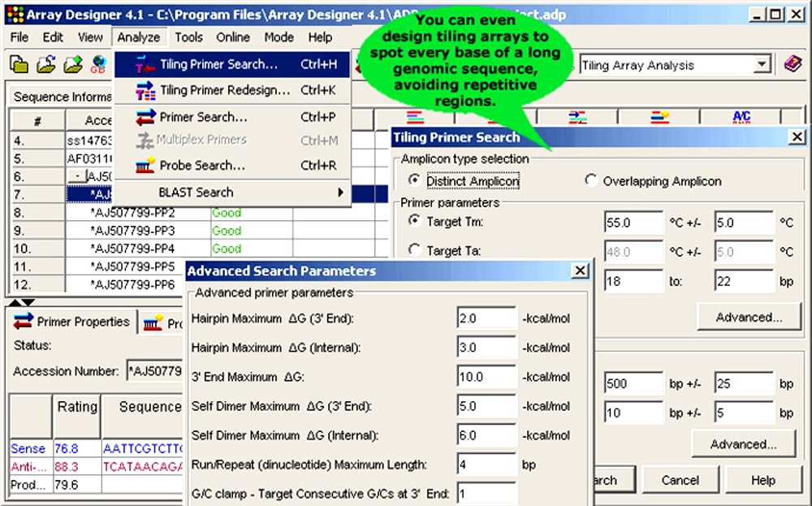Click the maximum length field showing 22
Screen dimensions: 812x506
click(744, 281)
